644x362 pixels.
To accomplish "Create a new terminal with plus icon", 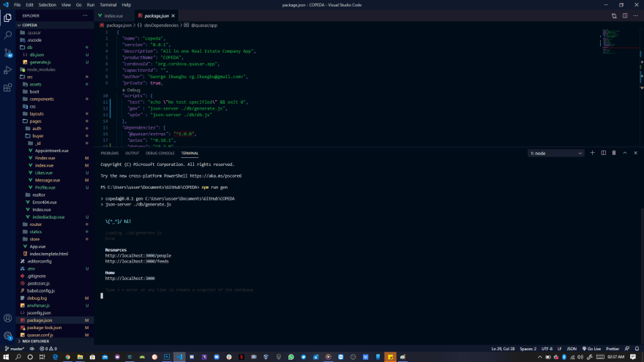I will pyautogui.click(x=592, y=153).
